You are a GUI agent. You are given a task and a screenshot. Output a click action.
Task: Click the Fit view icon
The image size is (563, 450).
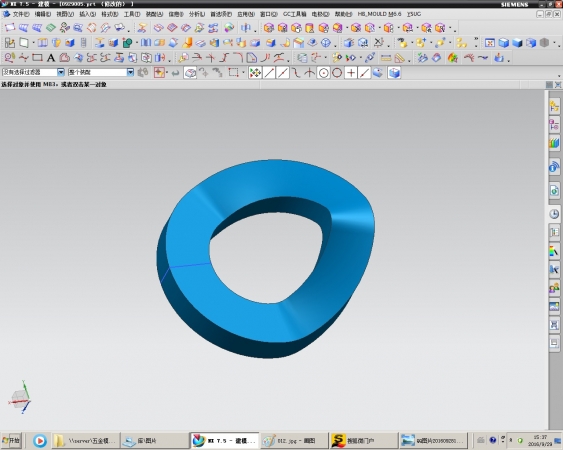coord(489,43)
